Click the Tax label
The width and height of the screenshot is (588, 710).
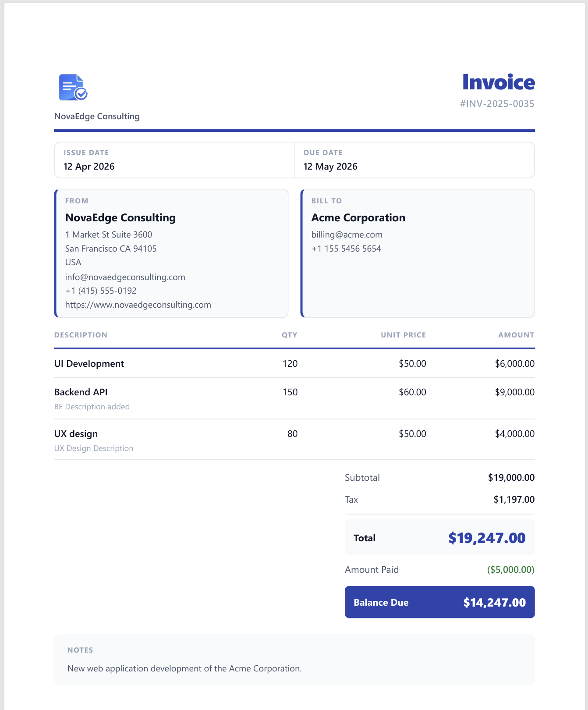(x=351, y=500)
